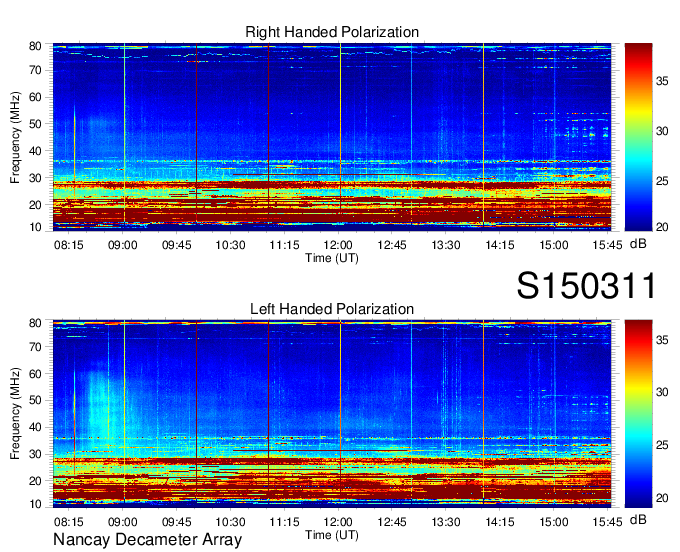The height and width of the screenshot is (552, 680).
Task: Click the Left Handed Polarization title
Action: click(x=332, y=309)
